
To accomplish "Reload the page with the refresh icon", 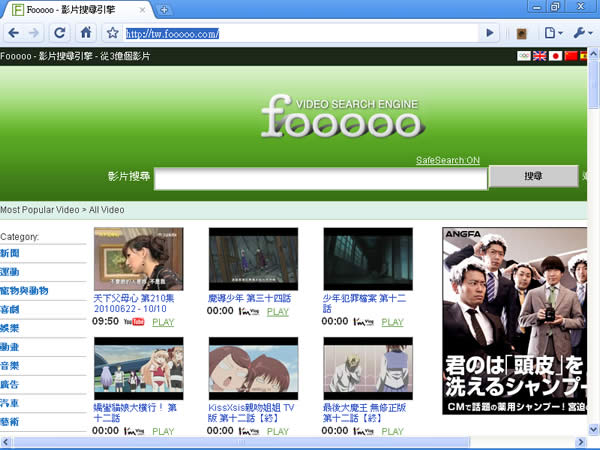I will [x=59, y=33].
